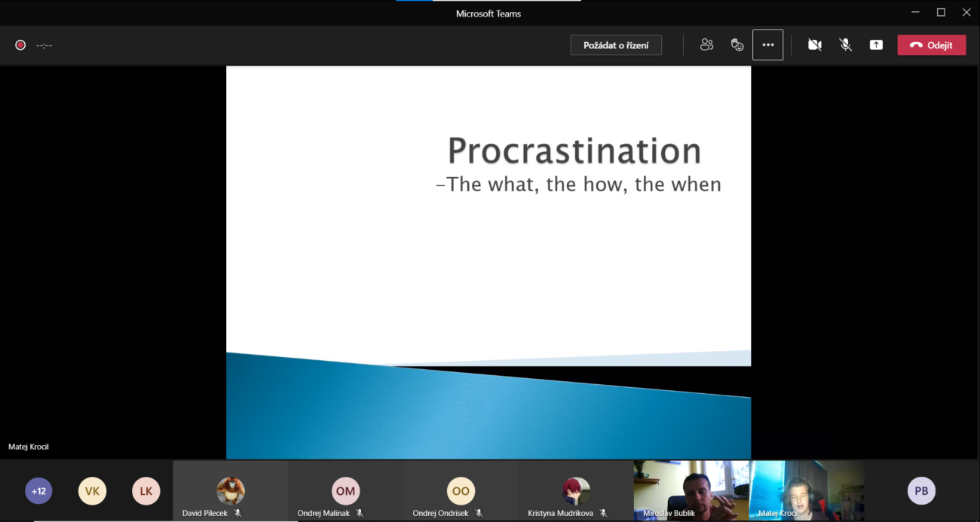Open the More actions ellipsis menu
Image resolution: width=980 pixels, height=522 pixels.
tap(767, 45)
